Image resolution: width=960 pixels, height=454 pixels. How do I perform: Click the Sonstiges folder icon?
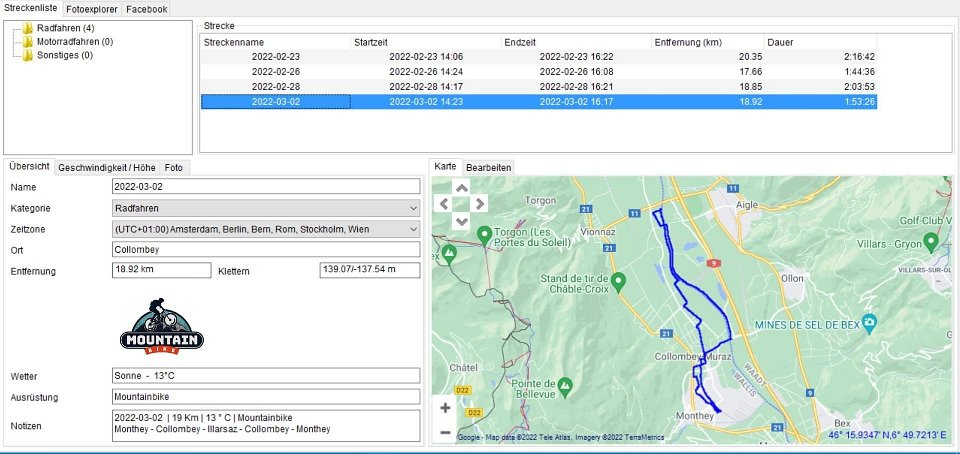(x=28, y=55)
